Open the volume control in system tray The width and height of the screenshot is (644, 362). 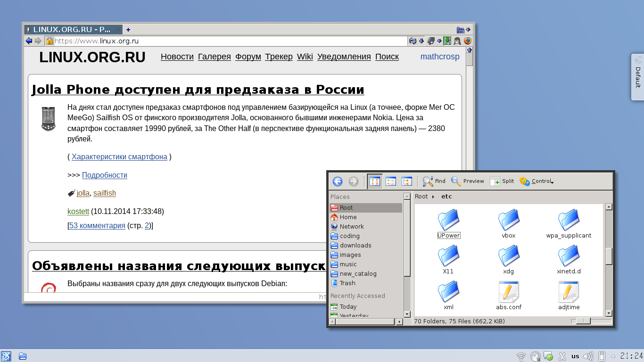point(587,356)
